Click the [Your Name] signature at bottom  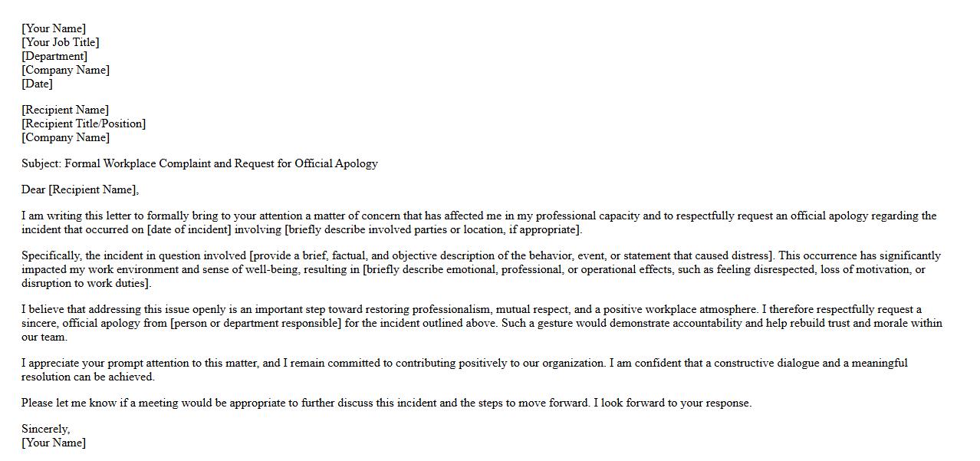click(54, 443)
